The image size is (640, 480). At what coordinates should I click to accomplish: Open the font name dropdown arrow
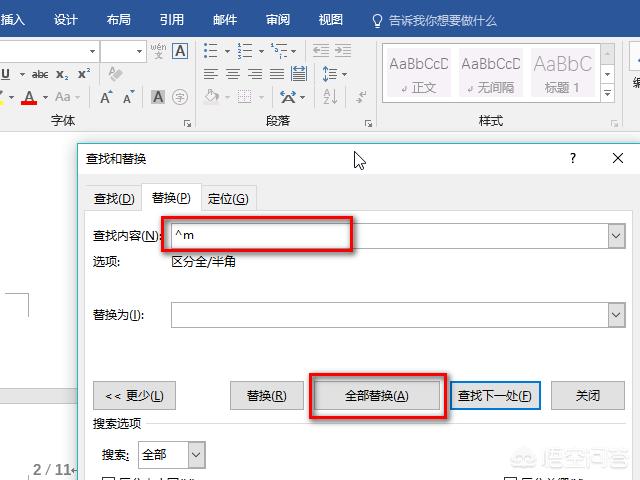click(93, 51)
